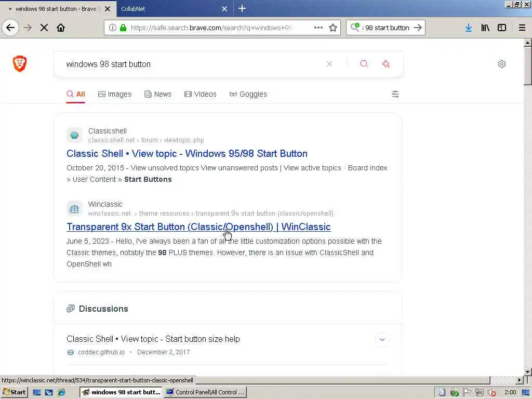
Task: Click the Winclassic globe favicon
Action: [x=74, y=209]
